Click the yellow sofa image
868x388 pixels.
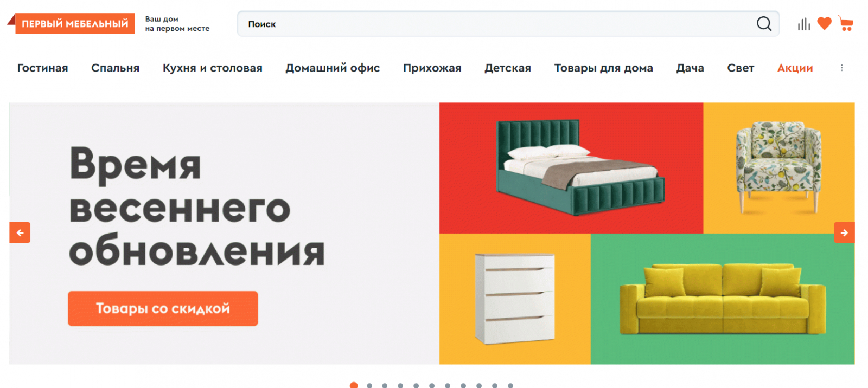pos(723,299)
